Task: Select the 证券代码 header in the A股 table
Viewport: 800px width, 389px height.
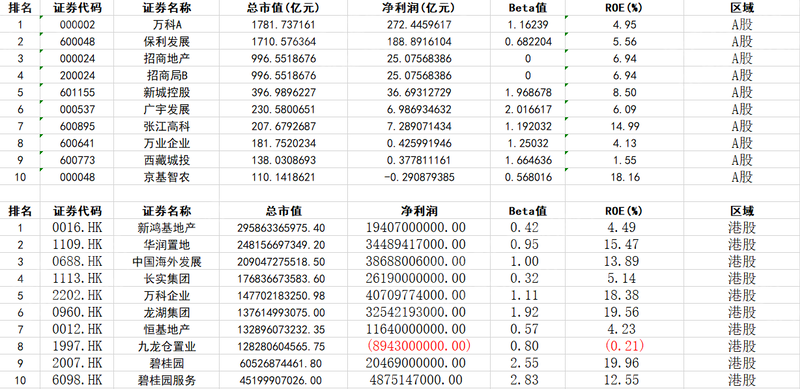Action: pyautogui.click(x=77, y=8)
